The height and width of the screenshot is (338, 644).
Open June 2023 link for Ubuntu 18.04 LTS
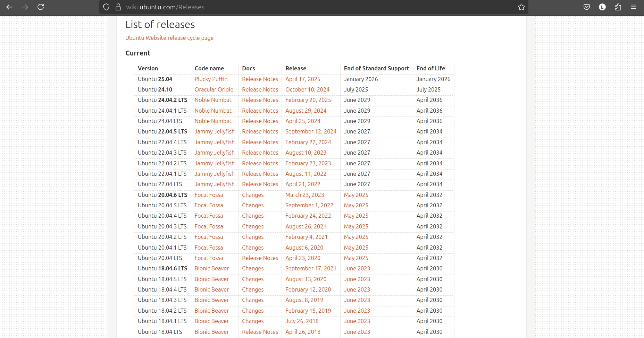pyautogui.click(x=357, y=332)
